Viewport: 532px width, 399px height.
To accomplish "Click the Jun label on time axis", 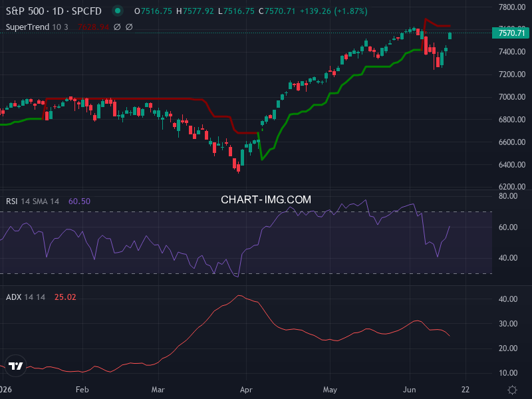I will [x=410, y=390].
